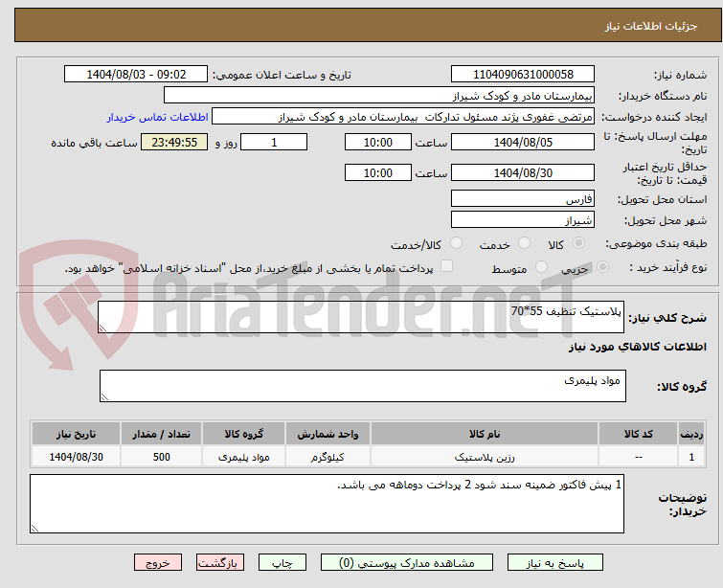Click the شهر محل تحویل field showing شیراز
723x588 pixels.
[523, 220]
